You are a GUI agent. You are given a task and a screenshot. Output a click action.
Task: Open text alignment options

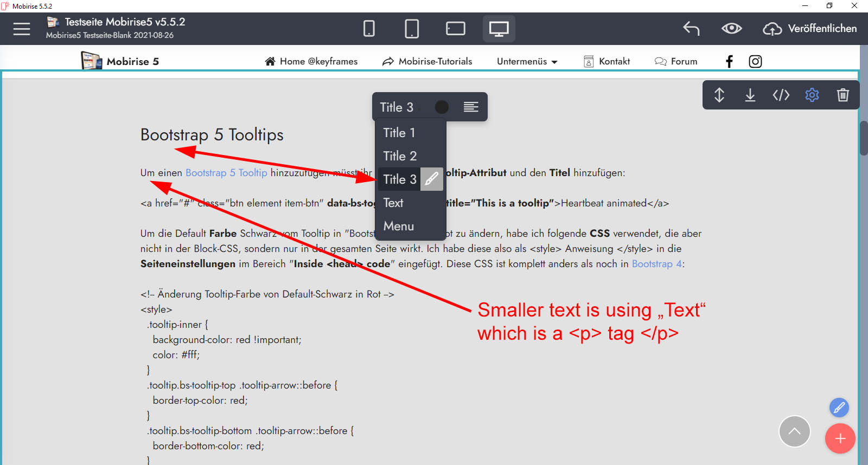(471, 107)
